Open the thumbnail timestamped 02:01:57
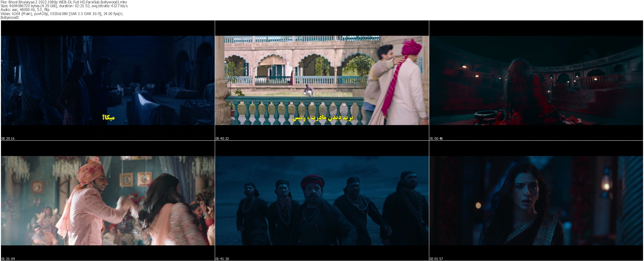The height and width of the screenshot is (261, 644). point(536,201)
